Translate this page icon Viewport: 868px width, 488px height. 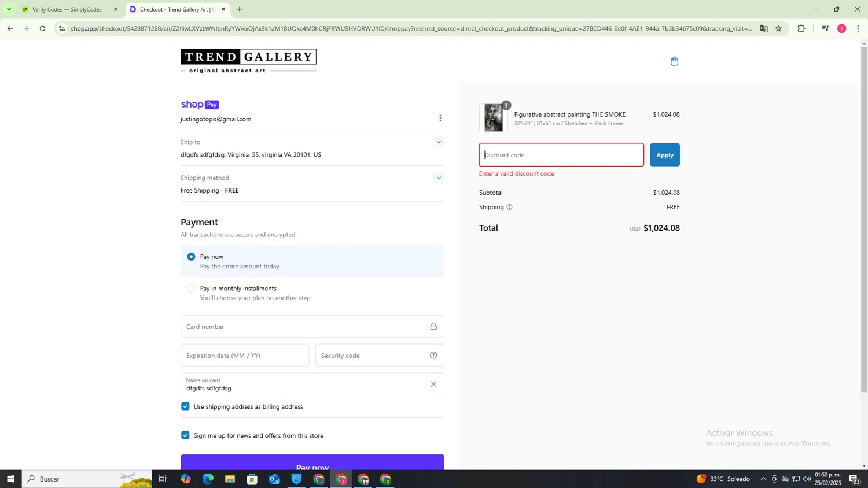(x=764, y=28)
